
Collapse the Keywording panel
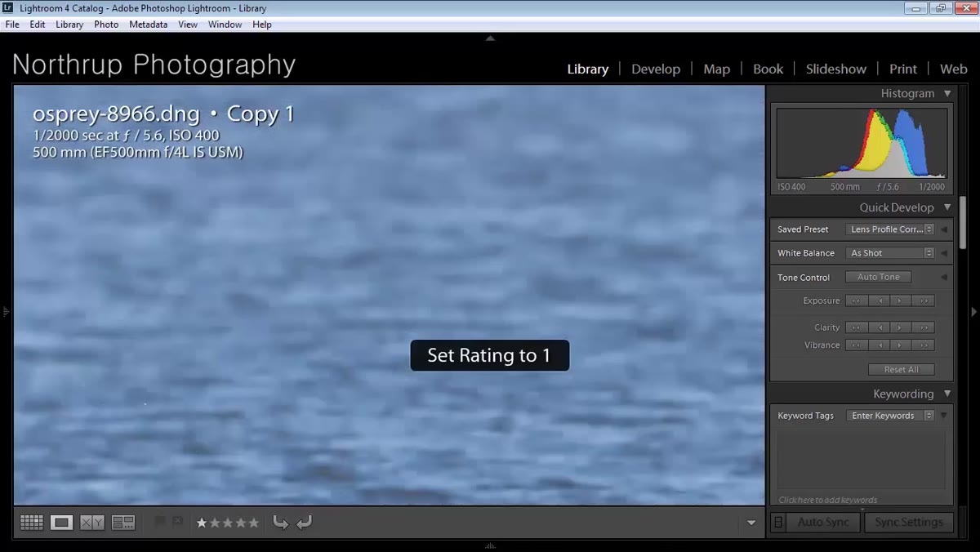[x=947, y=394]
